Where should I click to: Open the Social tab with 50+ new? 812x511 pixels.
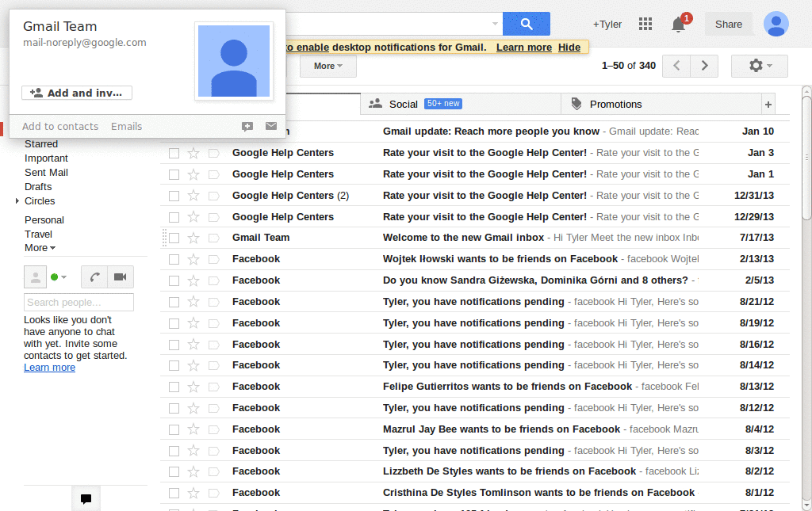coord(405,103)
